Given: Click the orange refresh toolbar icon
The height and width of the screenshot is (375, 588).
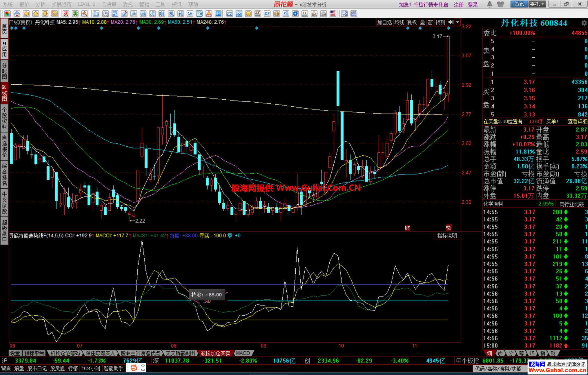Looking at the screenshot, I should (54, 14).
